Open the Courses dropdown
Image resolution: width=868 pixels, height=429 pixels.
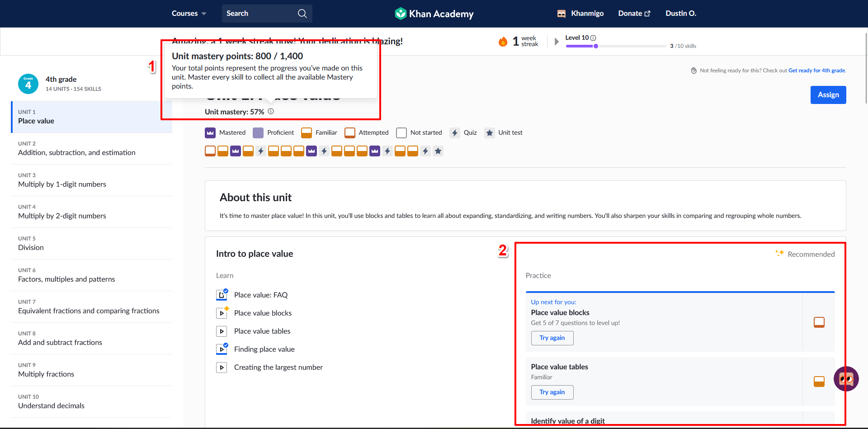pos(188,13)
